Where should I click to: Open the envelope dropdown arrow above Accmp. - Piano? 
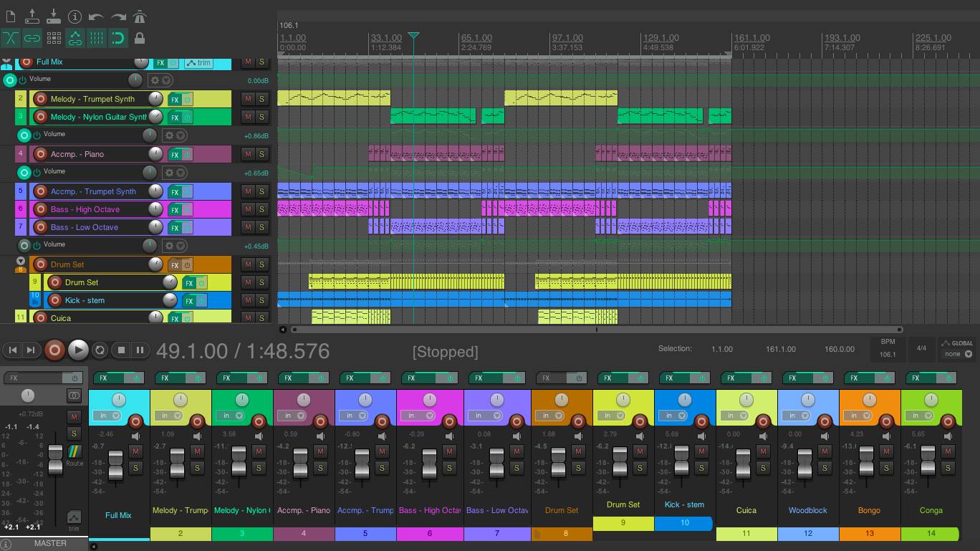click(181, 135)
